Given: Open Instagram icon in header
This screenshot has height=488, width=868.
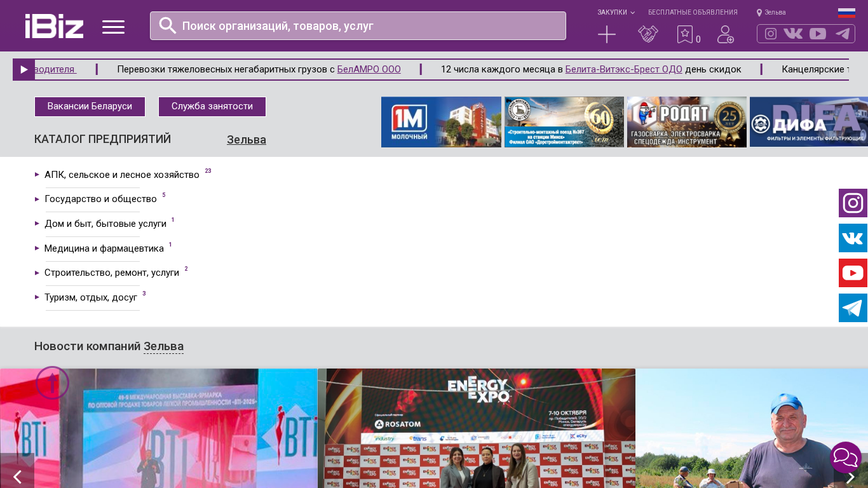Looking at the screenshot, I should [771, 34].
